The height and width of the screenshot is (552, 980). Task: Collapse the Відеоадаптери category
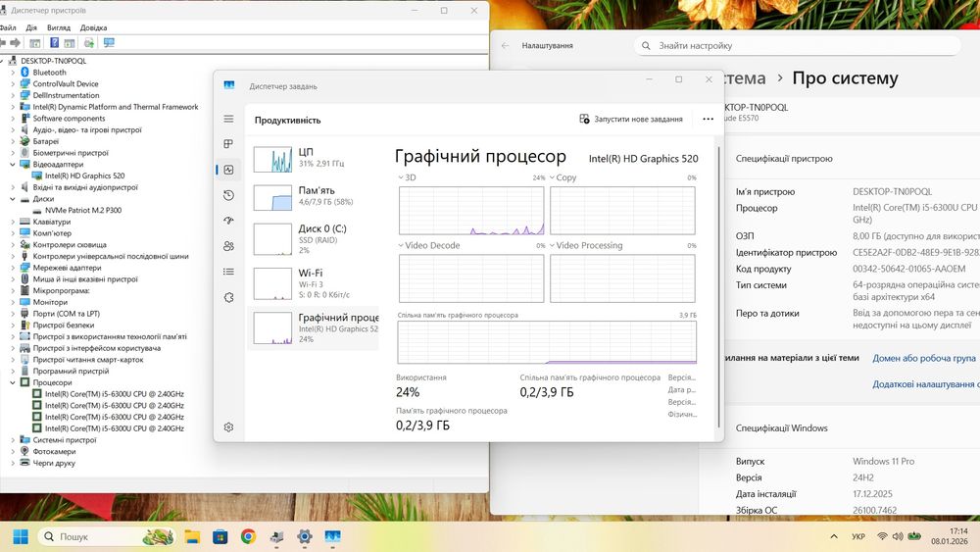[x=13, y=165]
